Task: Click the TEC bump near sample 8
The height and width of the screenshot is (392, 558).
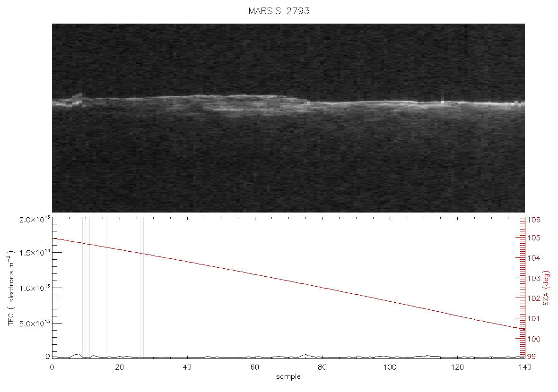Action: 78,355
